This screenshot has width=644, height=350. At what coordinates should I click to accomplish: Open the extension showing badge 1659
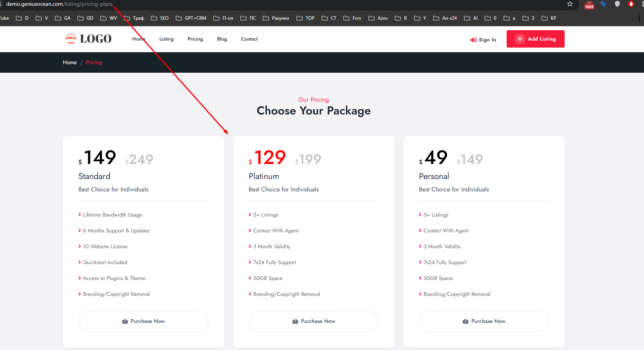coord(589,5)
